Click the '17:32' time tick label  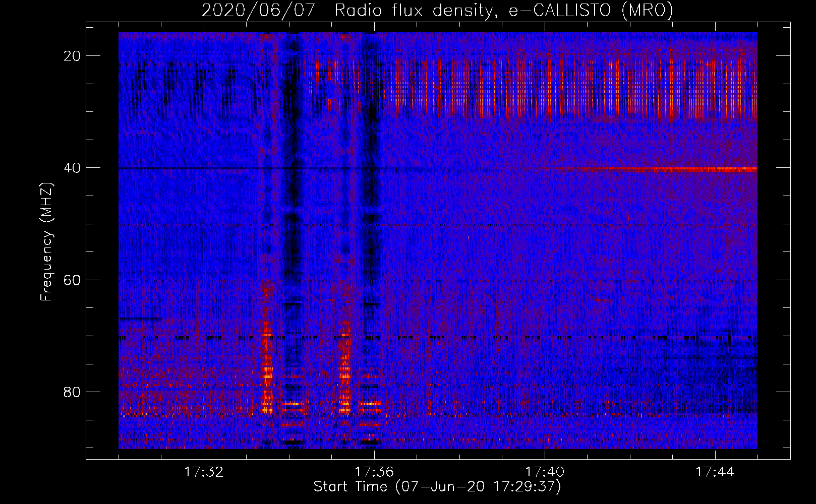pos(204,472)
